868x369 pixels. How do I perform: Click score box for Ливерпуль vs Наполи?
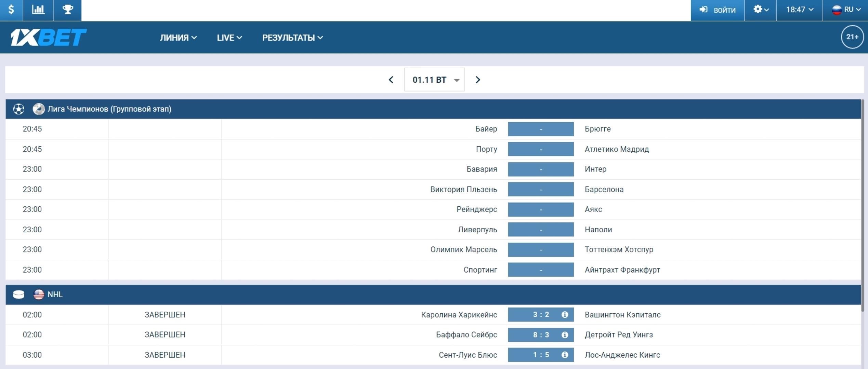(x=541, y=230)
